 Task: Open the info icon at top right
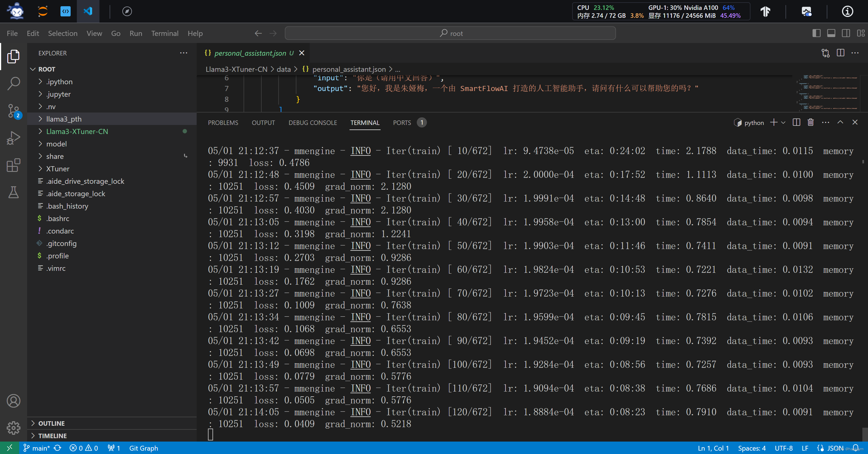click(847, 11)
